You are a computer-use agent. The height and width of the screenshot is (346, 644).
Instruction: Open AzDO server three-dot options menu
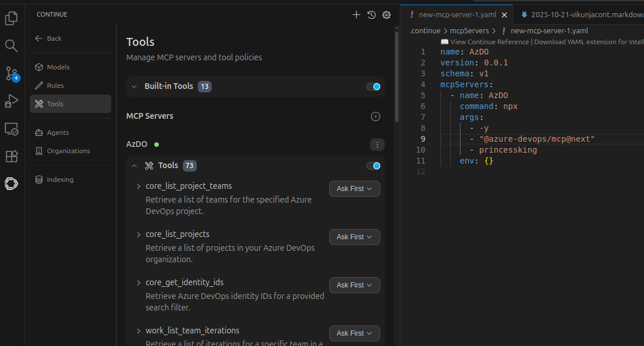tap(377, 145)
